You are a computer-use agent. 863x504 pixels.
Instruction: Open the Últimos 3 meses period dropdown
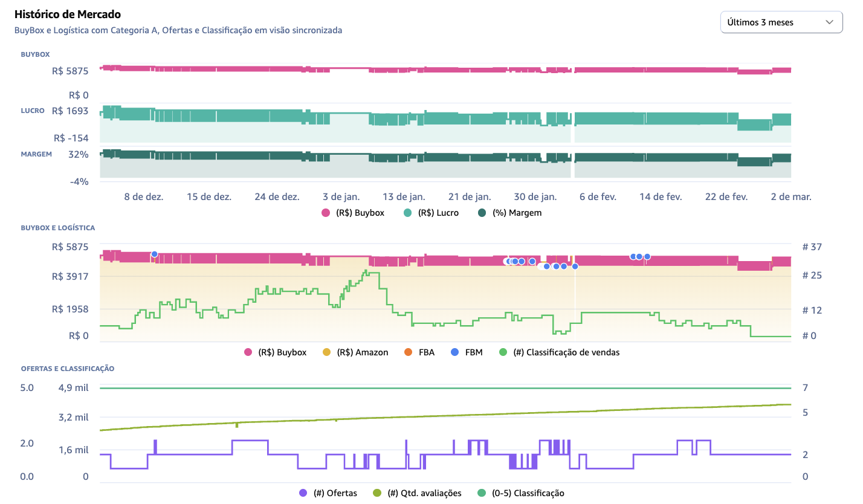click(x=781, y=22)
